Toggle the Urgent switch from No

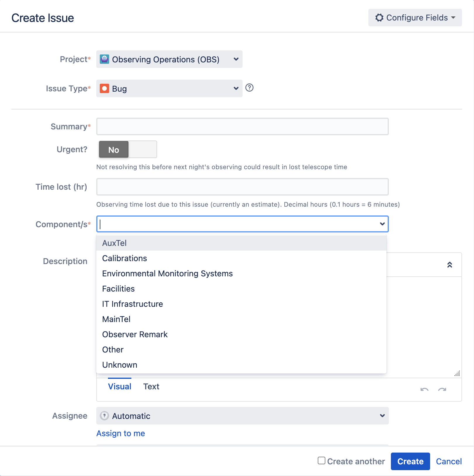(x=128, y=149)
